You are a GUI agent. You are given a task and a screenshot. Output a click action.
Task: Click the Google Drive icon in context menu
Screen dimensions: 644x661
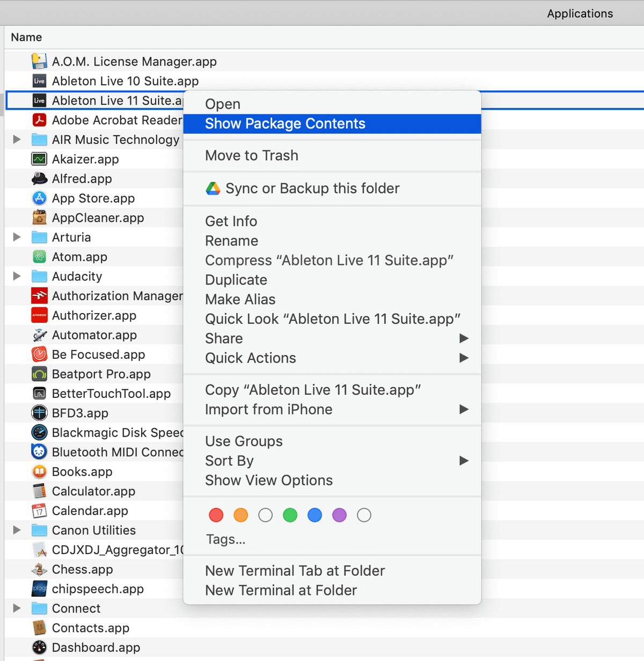click(213, 188)
